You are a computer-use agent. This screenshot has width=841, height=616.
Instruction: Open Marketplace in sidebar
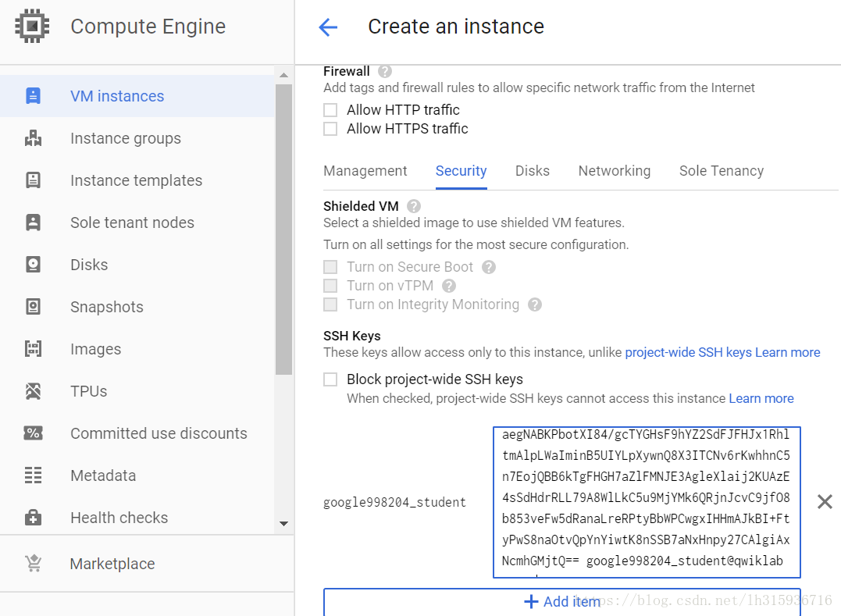(x=112, y=564)
